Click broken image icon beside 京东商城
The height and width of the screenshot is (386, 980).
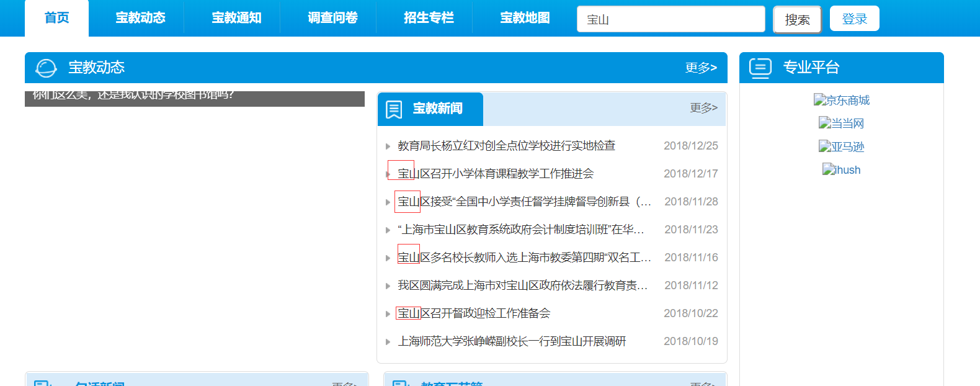[x=819, y=99]
